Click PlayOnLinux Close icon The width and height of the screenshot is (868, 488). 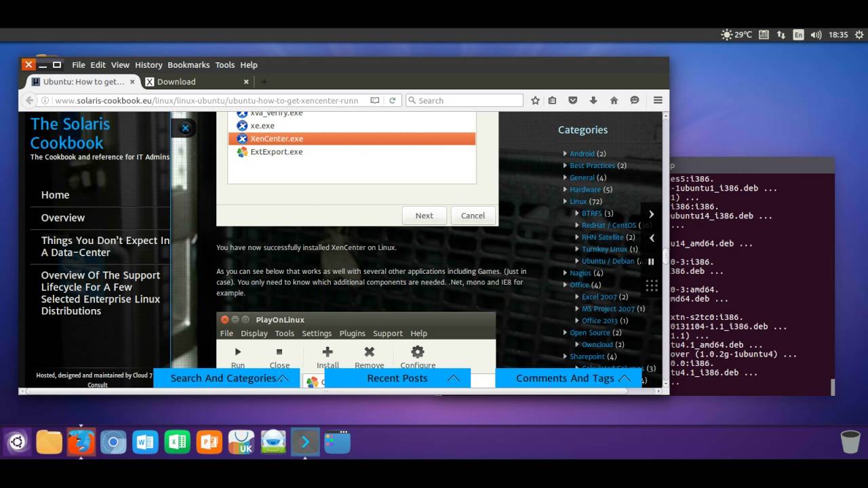click(279, 352)
